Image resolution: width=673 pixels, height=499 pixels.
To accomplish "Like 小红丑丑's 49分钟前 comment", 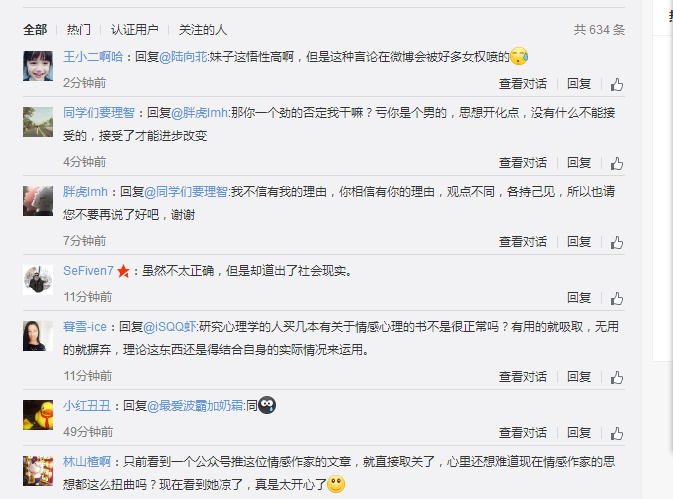I will tap(617, 433).
